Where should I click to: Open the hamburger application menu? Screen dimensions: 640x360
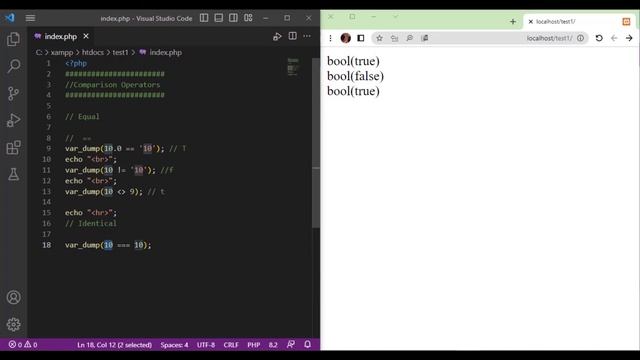coord(30,18)
